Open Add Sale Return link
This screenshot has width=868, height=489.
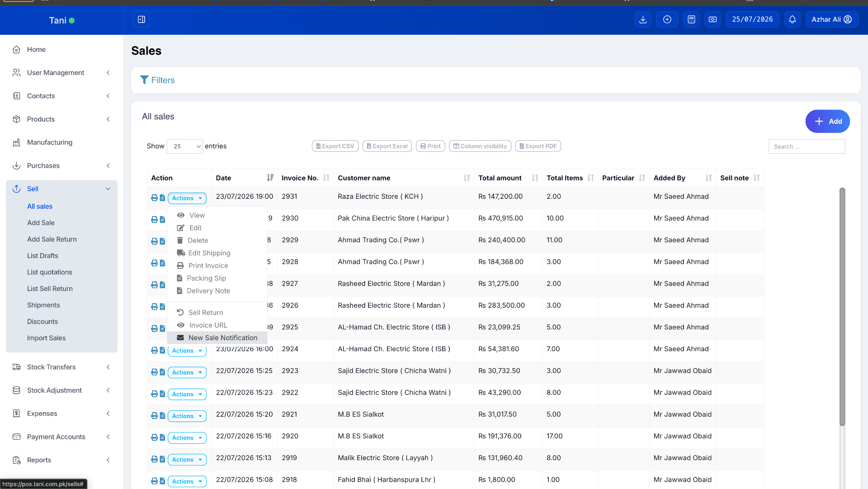(x=52, y=239)
